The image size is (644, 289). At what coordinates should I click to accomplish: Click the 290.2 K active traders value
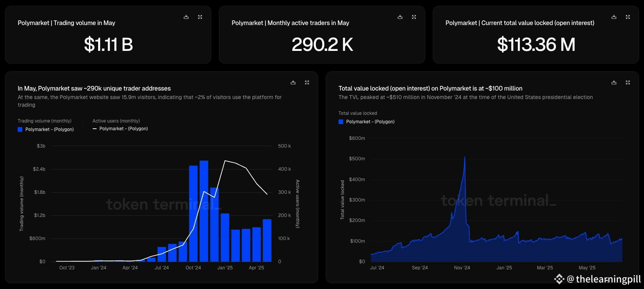pos(322,44)
